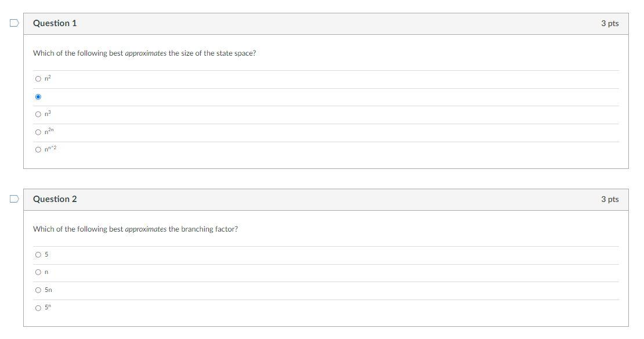Flag Question 1 for review
Viewport: 644px width, 339px height.
15,23
